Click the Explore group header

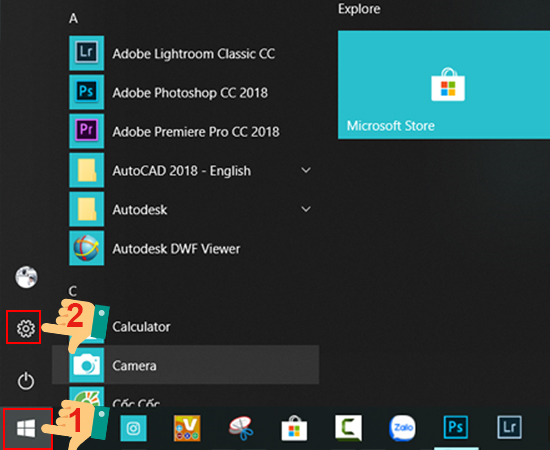[359, 9]
